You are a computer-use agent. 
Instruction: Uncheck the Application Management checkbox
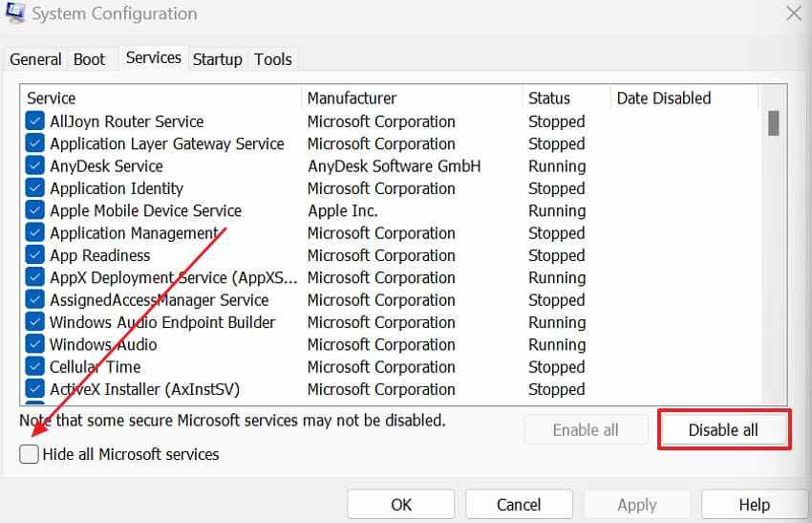pos(34,232)
